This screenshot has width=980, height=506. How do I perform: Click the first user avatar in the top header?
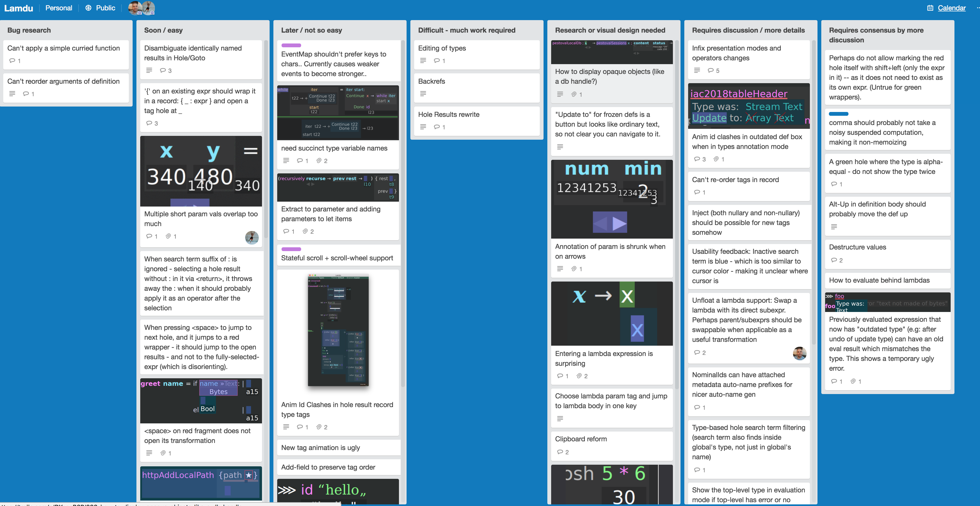[x=134, y=8]
